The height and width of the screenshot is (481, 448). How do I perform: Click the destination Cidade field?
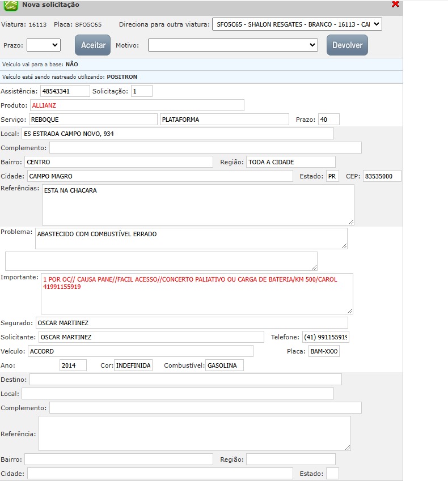coord(160,473)
